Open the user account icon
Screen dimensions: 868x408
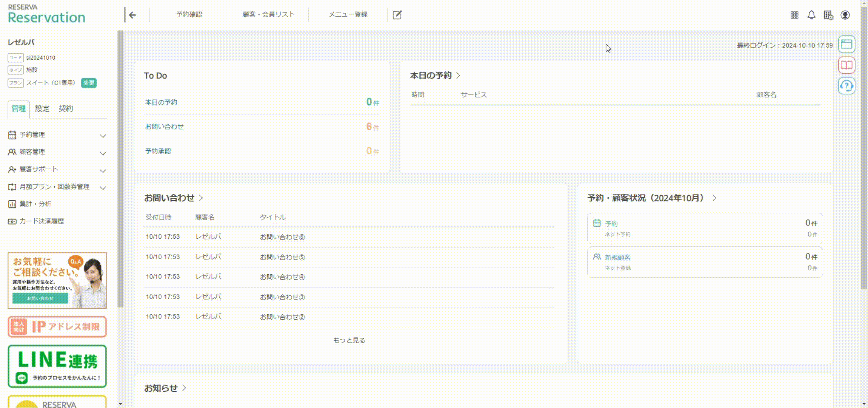point(845,15)
